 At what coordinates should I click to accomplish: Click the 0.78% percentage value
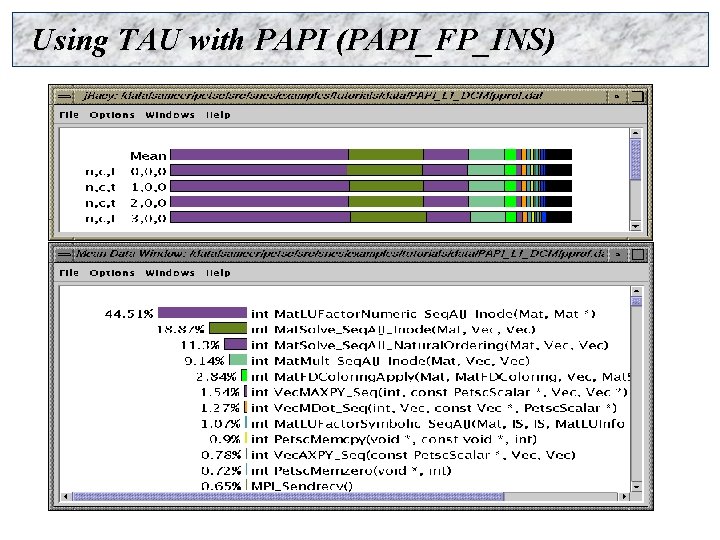click(221, 455)
